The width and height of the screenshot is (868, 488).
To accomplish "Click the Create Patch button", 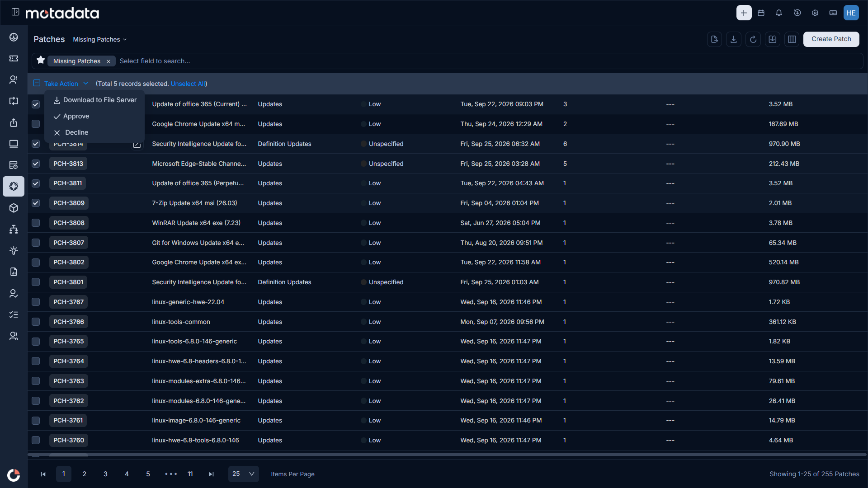I will (x=831, y=39).
